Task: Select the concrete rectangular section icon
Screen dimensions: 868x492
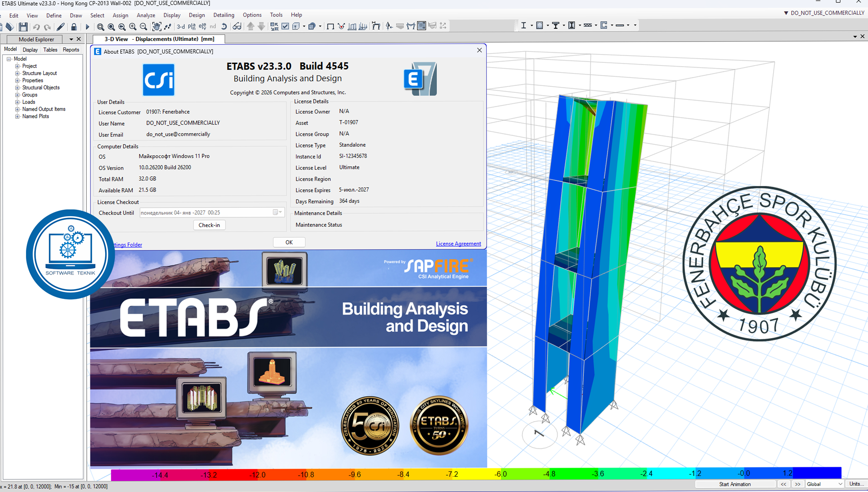Action: pos(539,25)
